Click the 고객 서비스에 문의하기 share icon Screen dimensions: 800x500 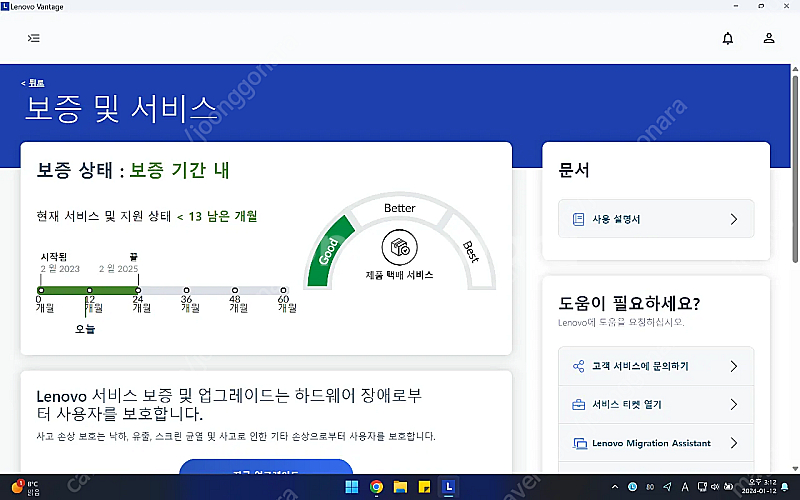(x=578, y=366)
